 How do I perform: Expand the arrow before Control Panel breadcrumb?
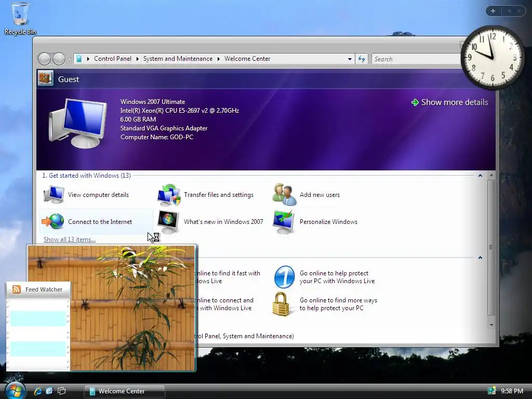coord(88,59)
